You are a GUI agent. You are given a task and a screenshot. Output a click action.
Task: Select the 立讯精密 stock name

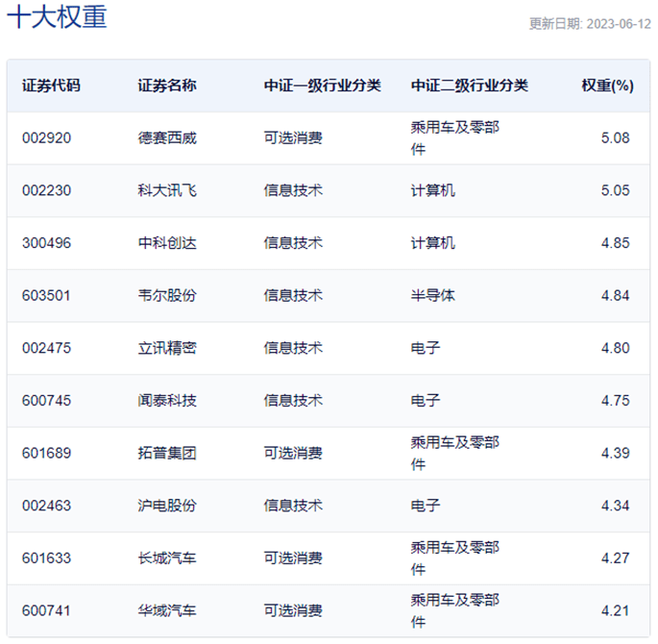(167, 348)
